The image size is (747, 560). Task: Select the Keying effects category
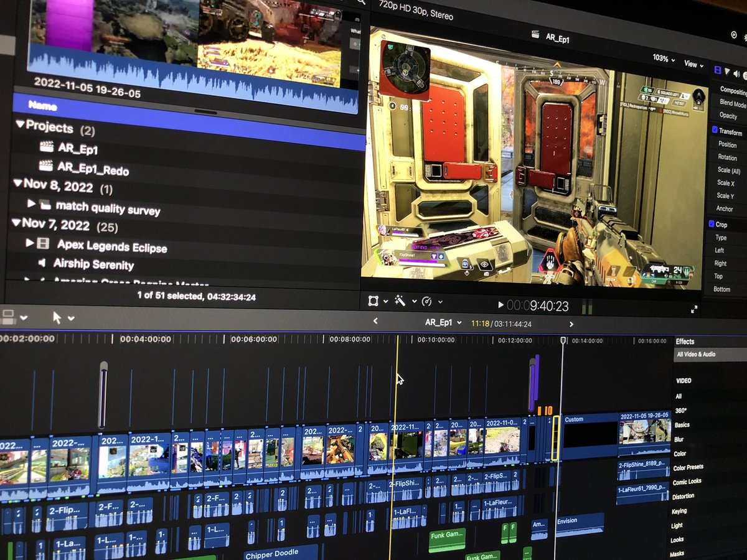679,511
